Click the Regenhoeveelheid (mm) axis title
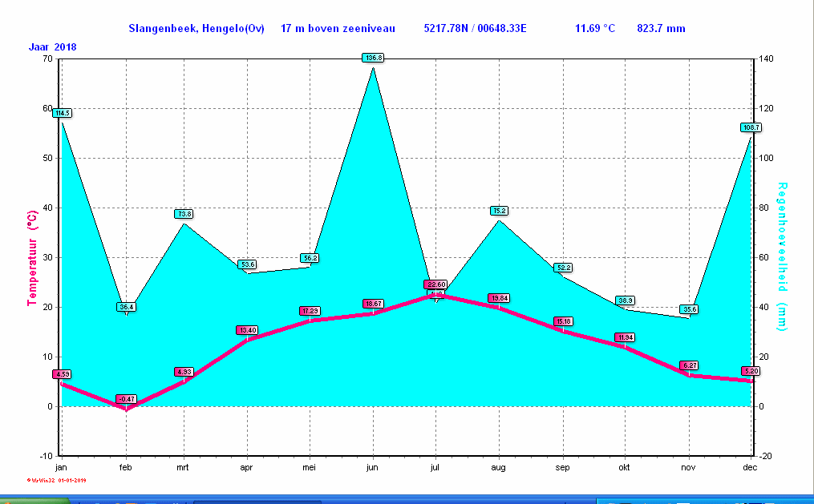This screenshot has width=814, height=504. tap(782, 256)
